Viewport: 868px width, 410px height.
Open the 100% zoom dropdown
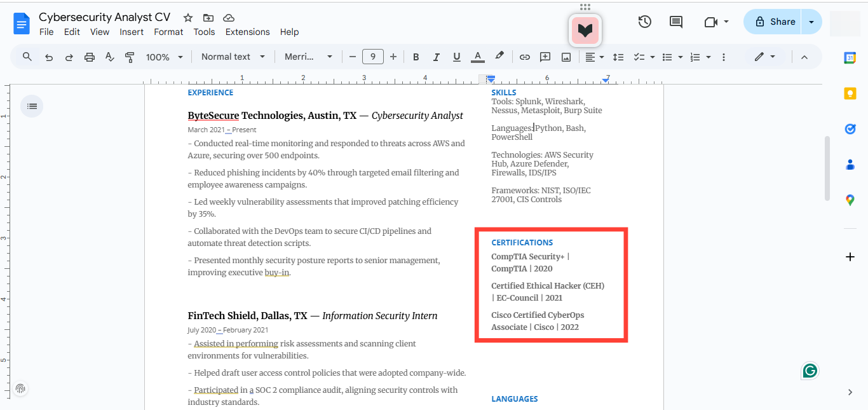(x=164, y=57)
